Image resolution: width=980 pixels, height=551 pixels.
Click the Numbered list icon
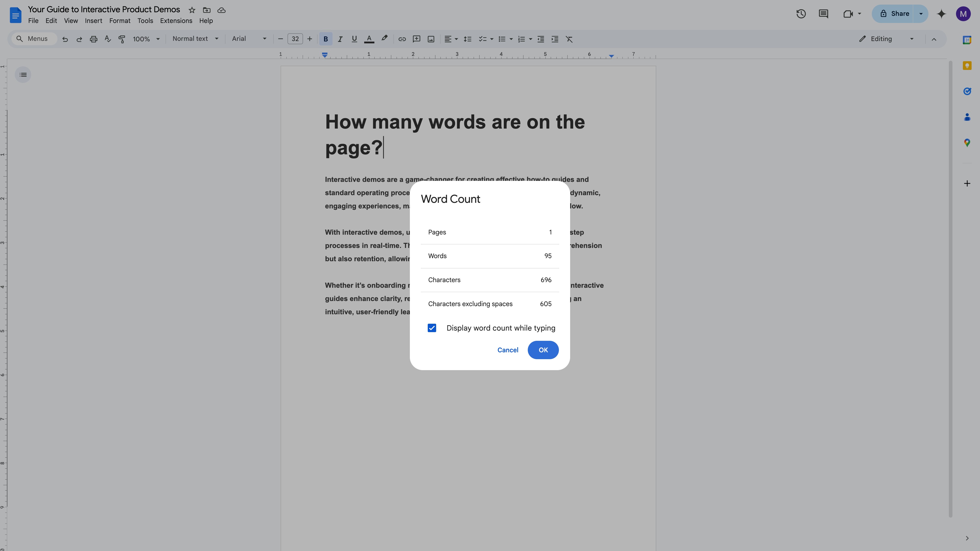pyautogui.click(x=521, y=39)
